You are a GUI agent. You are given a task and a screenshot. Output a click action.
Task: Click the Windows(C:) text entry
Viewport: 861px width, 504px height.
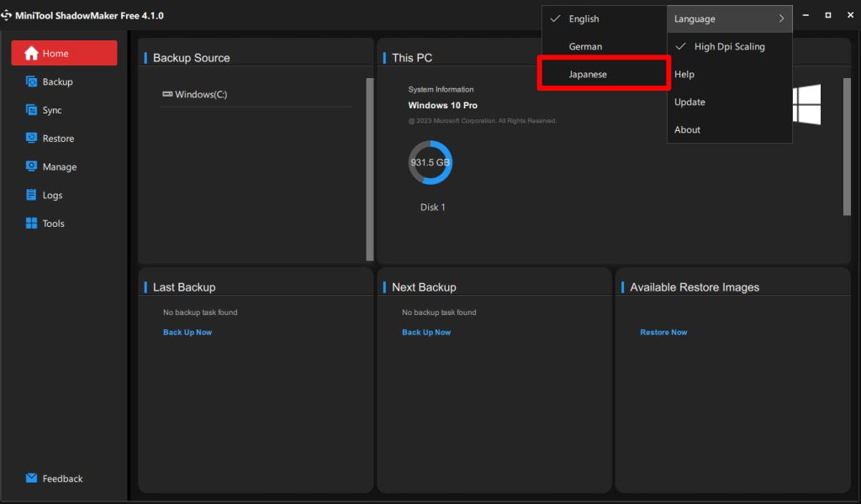point(201,94)
